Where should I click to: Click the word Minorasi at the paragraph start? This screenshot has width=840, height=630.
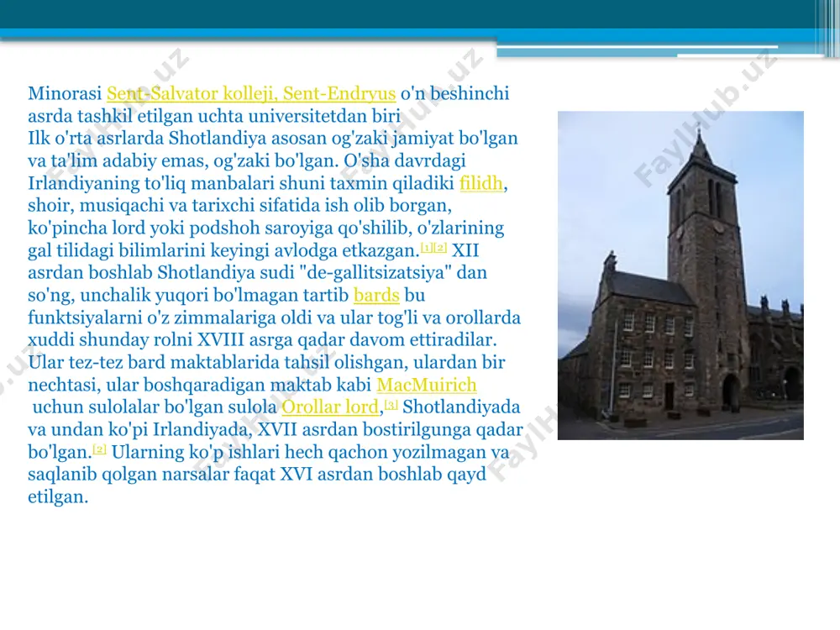coord(65,94)
